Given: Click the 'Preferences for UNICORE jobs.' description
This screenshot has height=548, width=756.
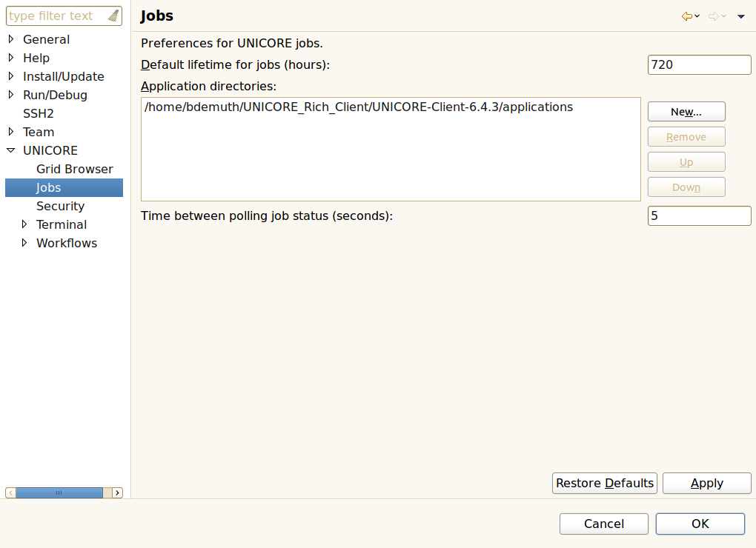Looking at the screenshot, I should coord(232,44).
